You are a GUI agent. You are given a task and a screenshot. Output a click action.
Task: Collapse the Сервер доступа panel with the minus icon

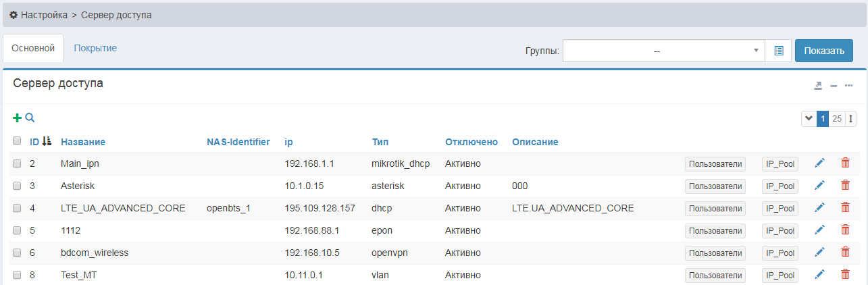834,86
